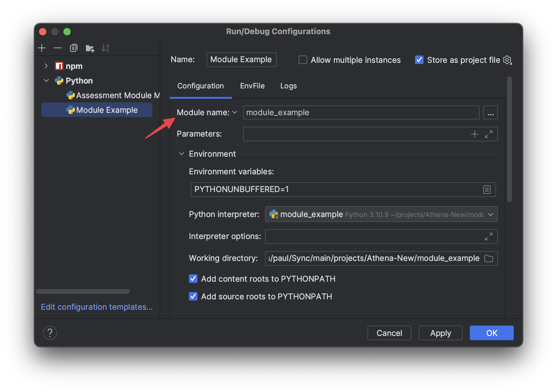Collapse the Environment section
Viewport: 557px width, 392px height.
(x=182, y=154)
